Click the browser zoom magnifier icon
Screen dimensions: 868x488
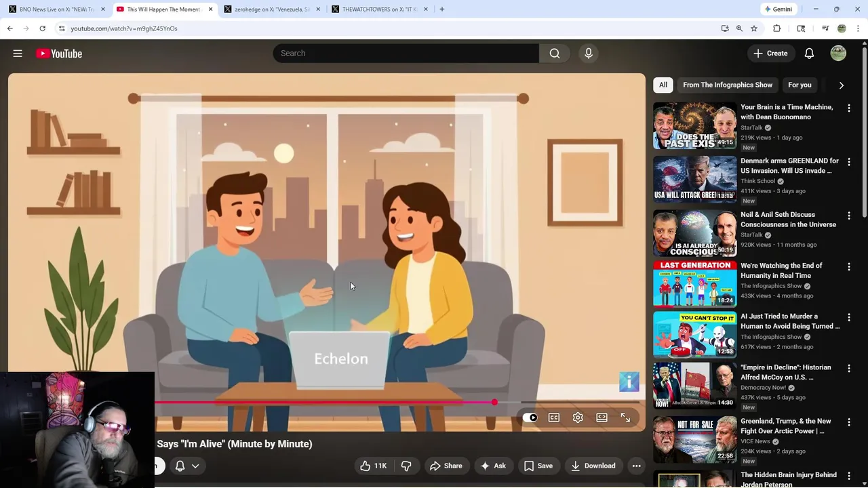pyautogui.click(x=739, y=28)
